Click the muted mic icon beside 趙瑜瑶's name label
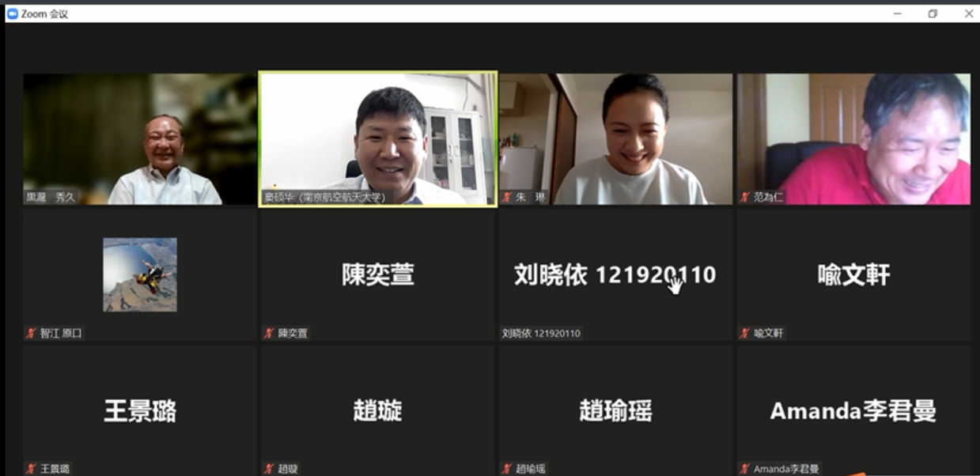980x476 pixels. point(507,469)
